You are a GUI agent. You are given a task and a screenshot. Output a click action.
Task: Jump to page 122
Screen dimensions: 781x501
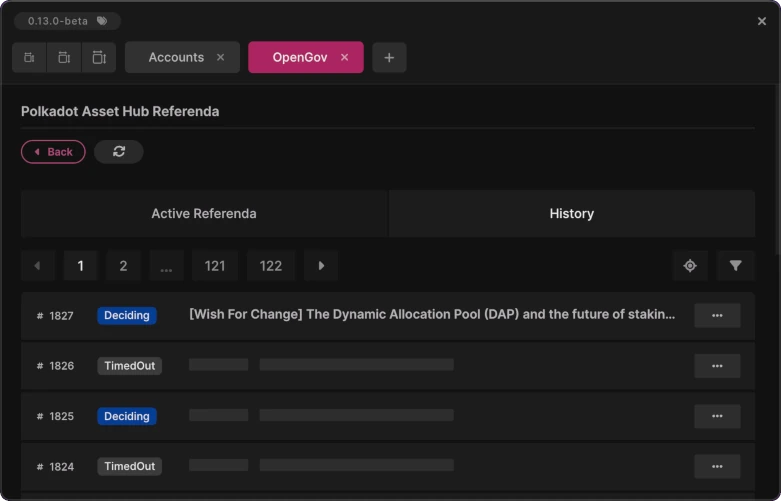click(270, 266)
